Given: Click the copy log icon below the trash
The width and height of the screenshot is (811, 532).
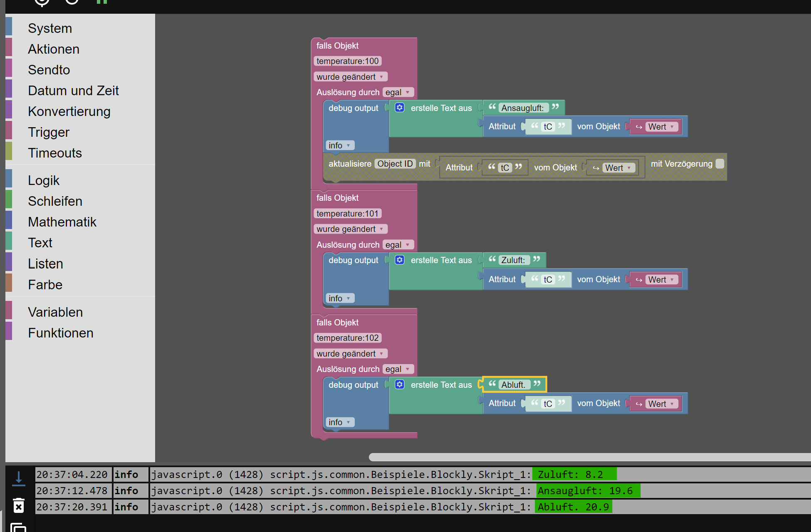Looking at the screenshot, I should 19,527.
